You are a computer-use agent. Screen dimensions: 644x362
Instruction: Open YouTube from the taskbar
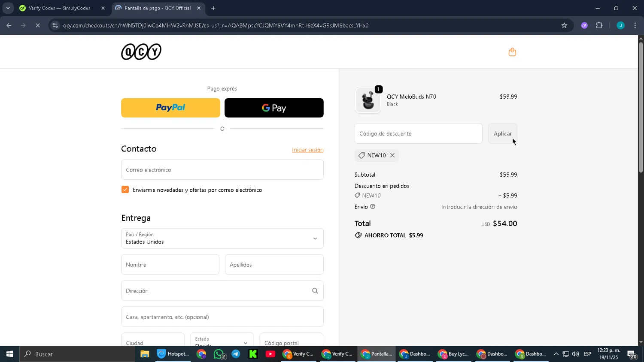point(270,354)
